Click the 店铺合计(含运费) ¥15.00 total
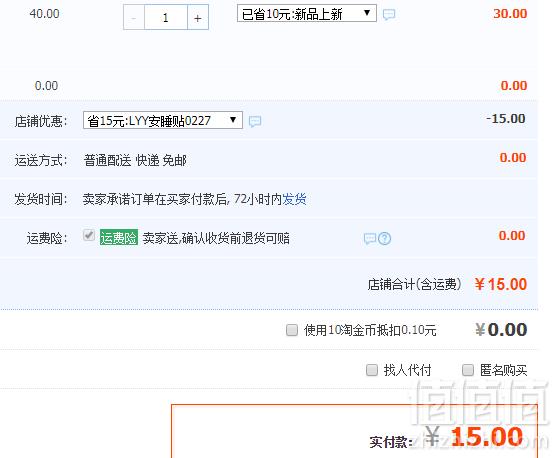The image size is (558, 458). (447, 284)
